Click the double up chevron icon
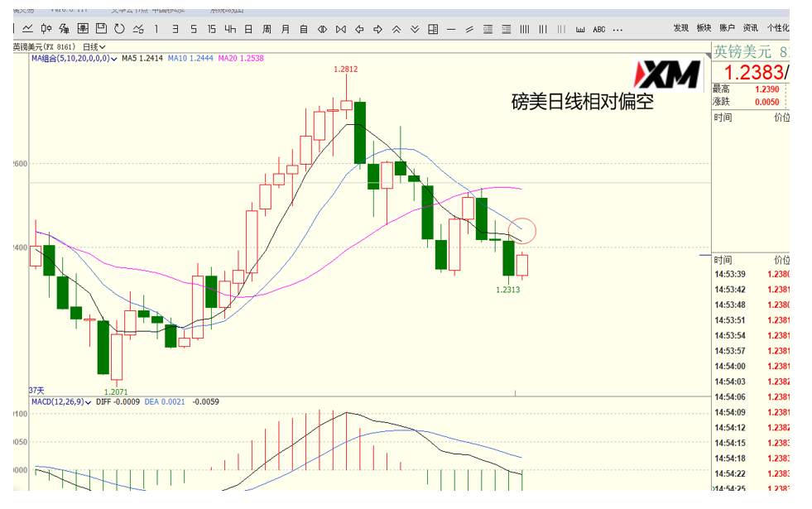Image resolution: width=812 pixels, height=509 pixels. [x=396, y=30]
